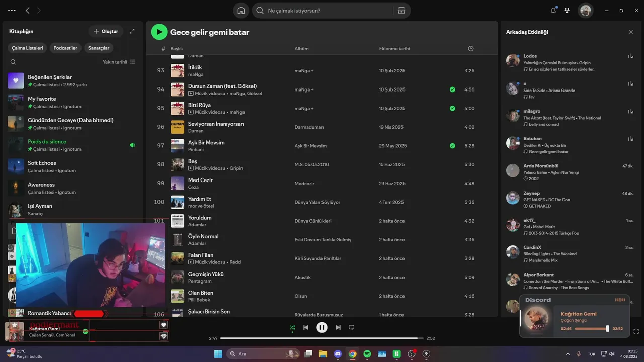Viewport: 644px width, 362px height.
Task: Toggle saved checkmark on Dursun Zaman row
Action: 452,89
